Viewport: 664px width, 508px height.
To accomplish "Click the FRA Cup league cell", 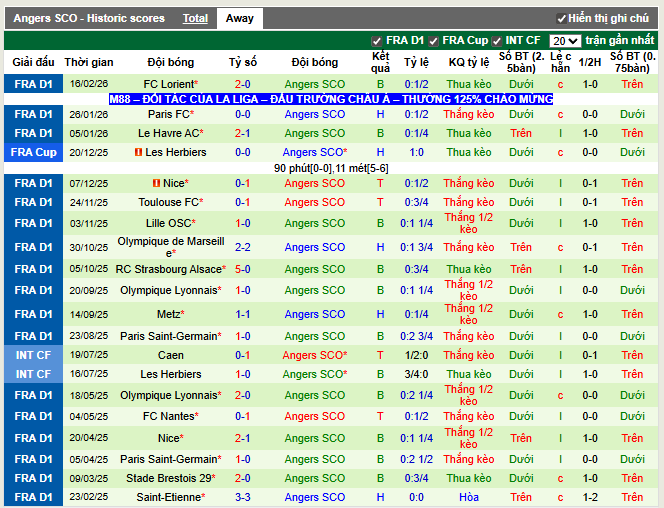I will click(33, 152).
